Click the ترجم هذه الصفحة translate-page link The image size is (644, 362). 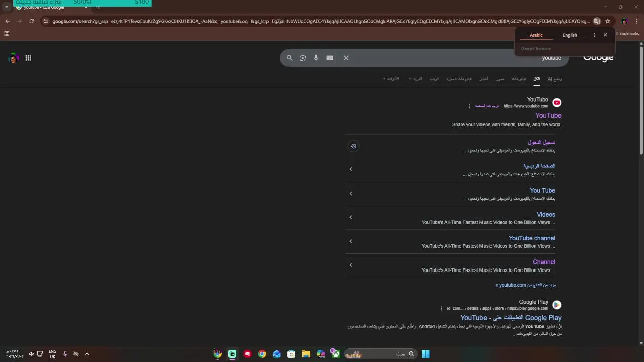(x=487, y=106)
